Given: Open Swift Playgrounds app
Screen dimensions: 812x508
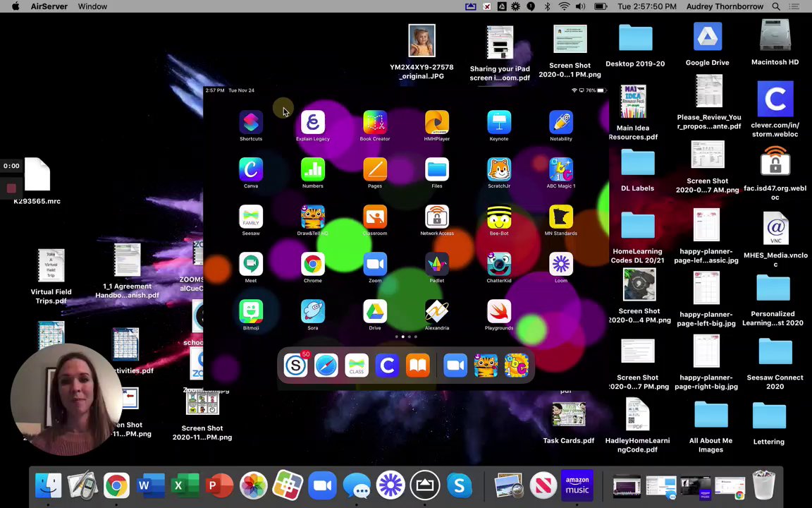Looking at the screenshot, I should pos(499,312).
